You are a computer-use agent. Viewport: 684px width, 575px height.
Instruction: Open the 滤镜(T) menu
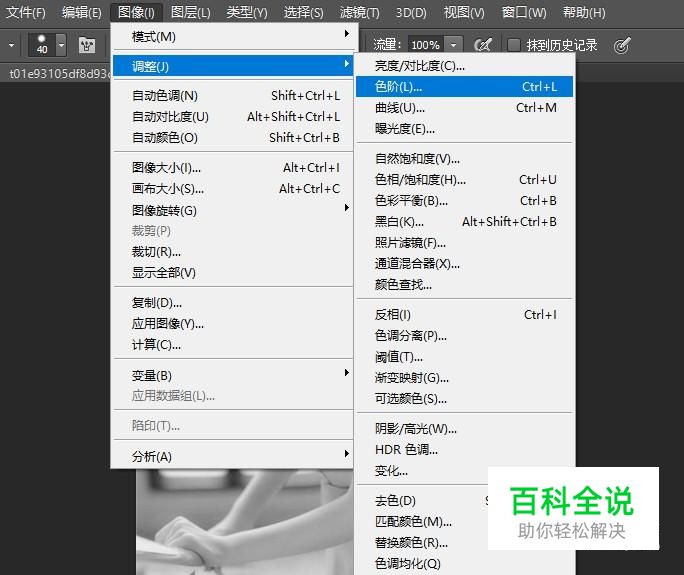(x=359, y=12)
